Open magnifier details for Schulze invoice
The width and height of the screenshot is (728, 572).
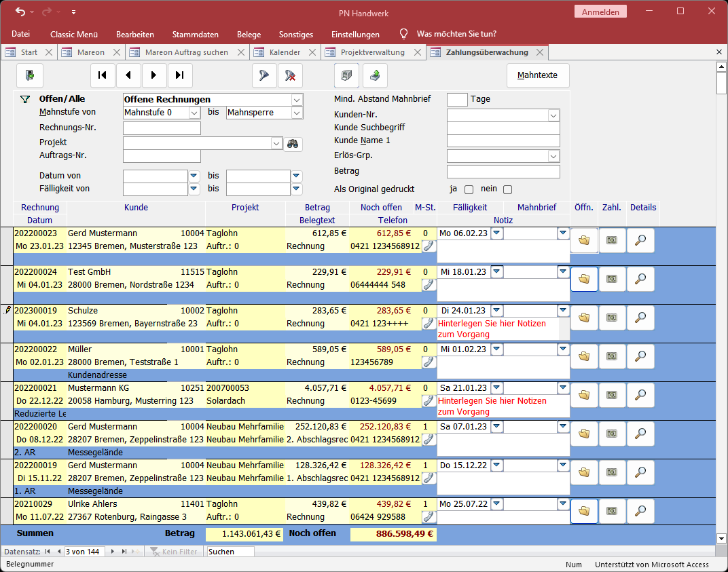tap(640, 318)
